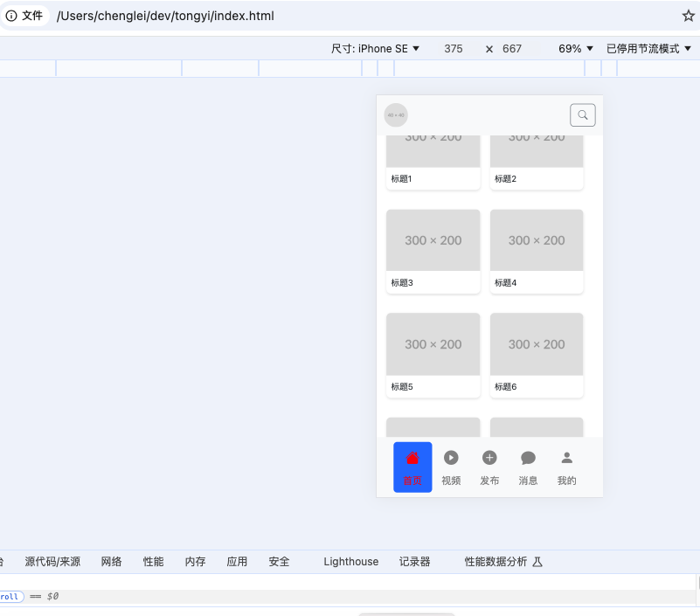The width and height of the screenshot is (700, 616).
Task: Click the 首页 label in bottom nav
Action: [412, 481]
